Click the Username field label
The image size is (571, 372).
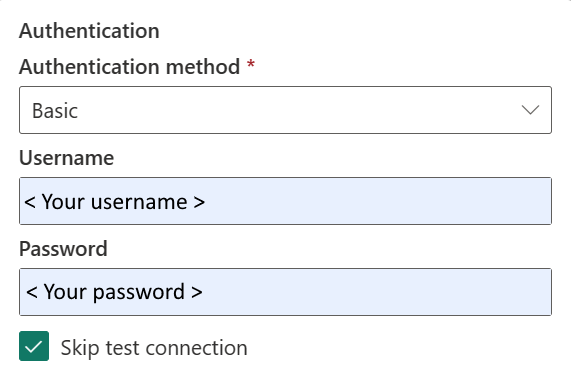[67, 158]
